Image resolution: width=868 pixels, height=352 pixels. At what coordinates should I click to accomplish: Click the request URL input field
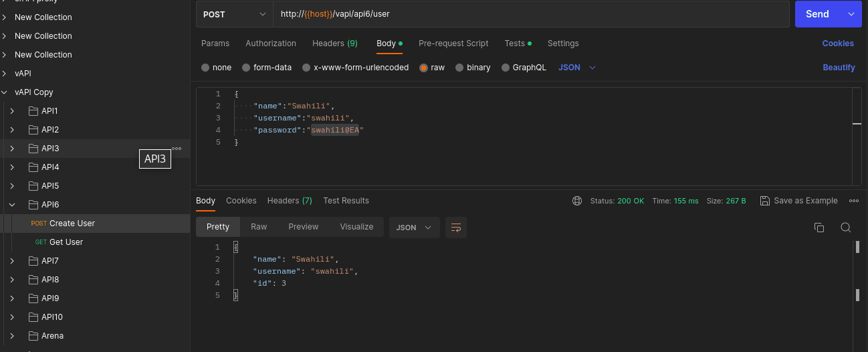pos(531,14)
